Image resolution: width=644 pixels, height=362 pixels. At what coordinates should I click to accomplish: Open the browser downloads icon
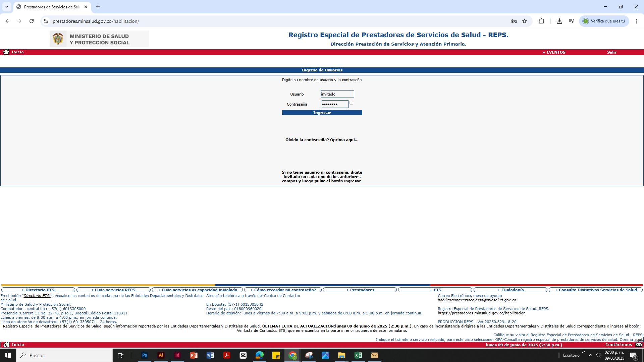click(x=559, y=21)
